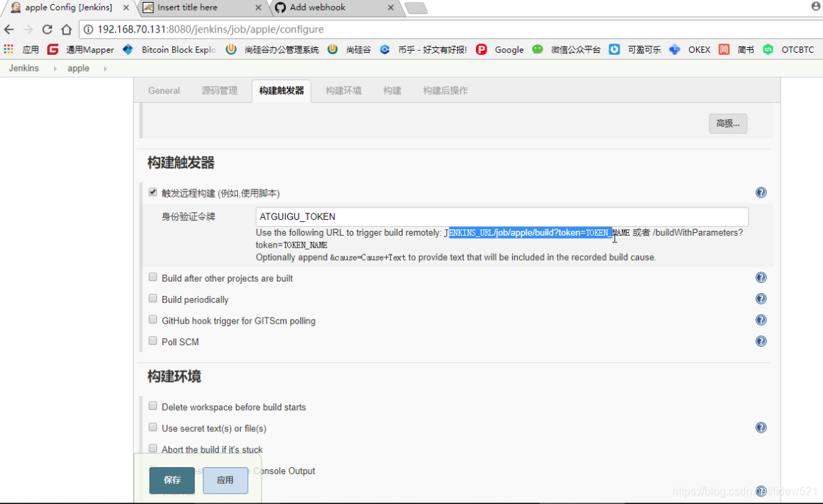823x504 pixels.
Task: Open the 高级... advanced options
Action: (727, 124)
